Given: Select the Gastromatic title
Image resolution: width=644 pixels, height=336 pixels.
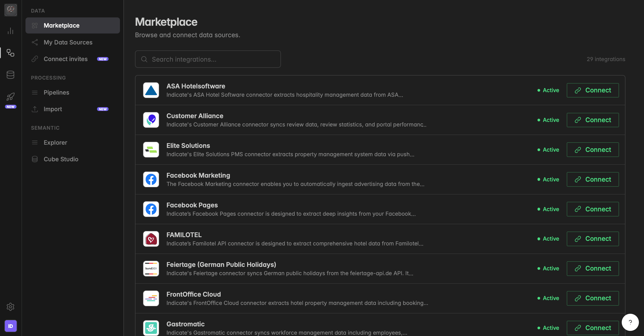Looking at the screenshot, I should 186,324.
